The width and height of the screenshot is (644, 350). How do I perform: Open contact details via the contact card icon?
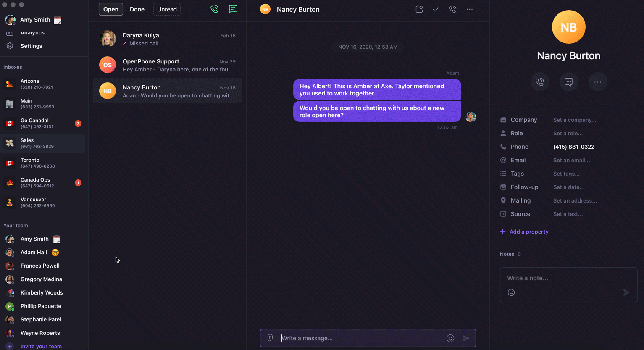tap(419, 9)
